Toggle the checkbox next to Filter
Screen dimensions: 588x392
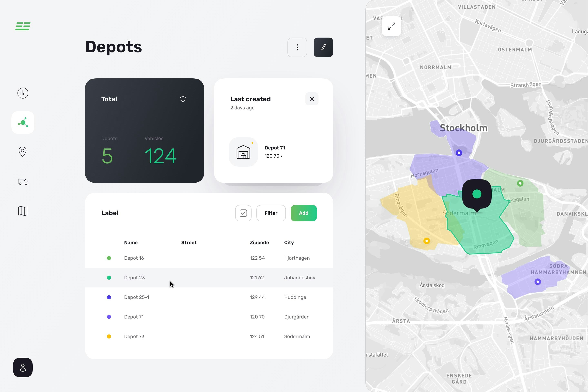coord(243,213)
